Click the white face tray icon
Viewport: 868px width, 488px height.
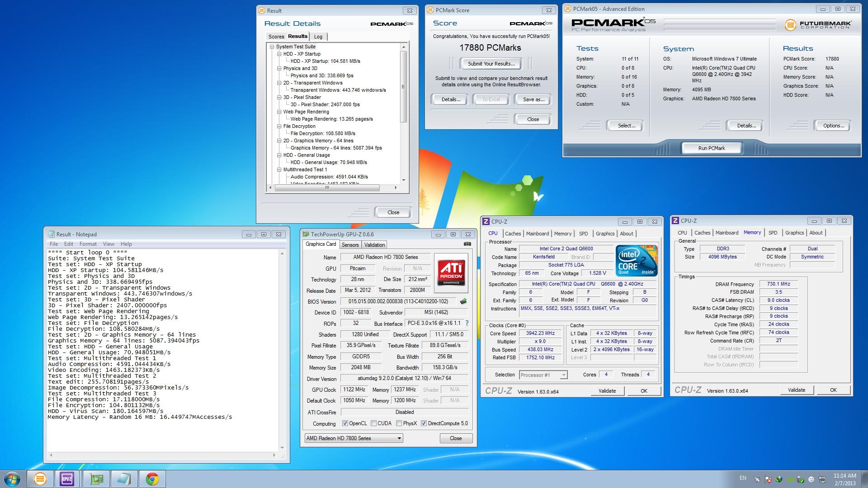click(811, 479)
